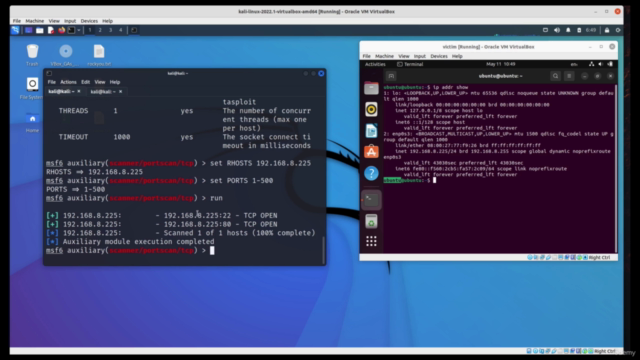Image resolution: width=640 pixels, height=360 pixels.
Task: Open the Trash desktop icon
Action: (x=32, y=55)
